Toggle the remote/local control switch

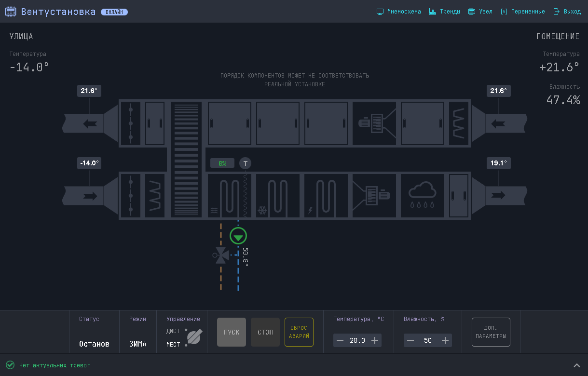click(x=193, y=337)
